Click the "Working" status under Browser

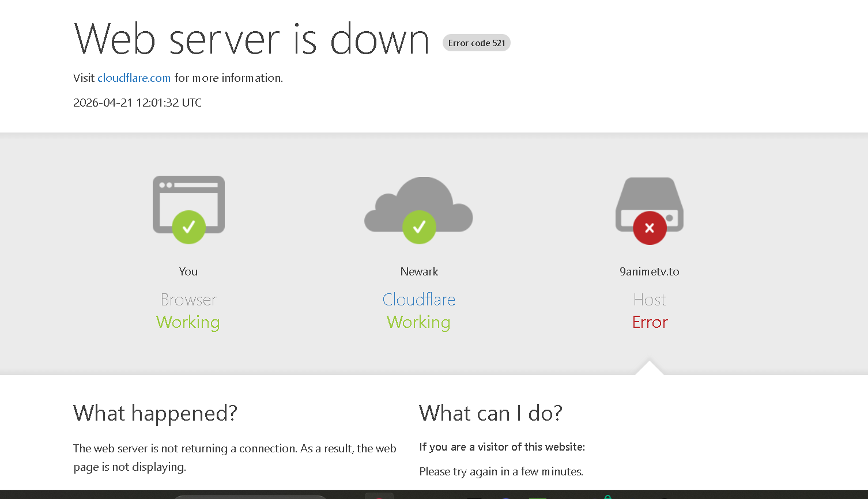[x=188, y=322]
